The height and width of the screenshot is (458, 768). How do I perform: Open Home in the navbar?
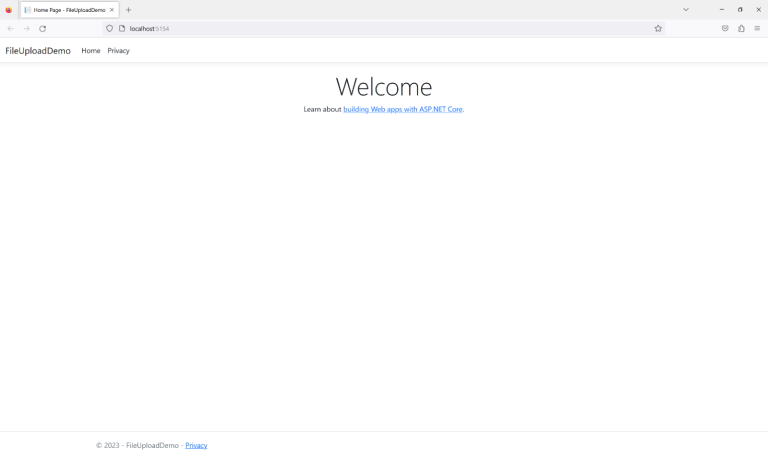(x=91, y=50)
